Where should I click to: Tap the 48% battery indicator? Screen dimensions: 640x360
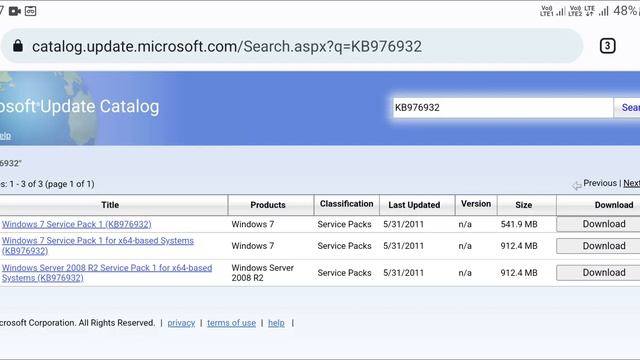(x=625, y=11)
